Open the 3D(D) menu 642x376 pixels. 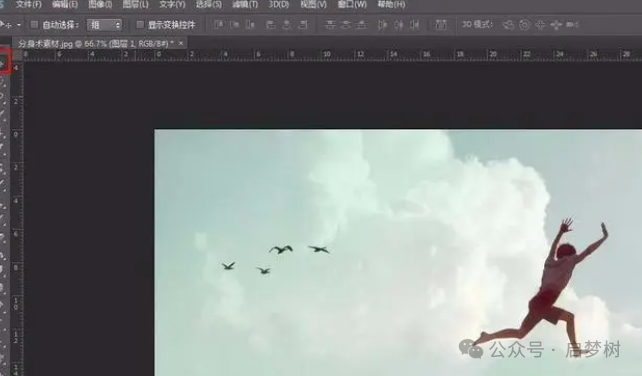pyautogui.click(x=279, y=5)
